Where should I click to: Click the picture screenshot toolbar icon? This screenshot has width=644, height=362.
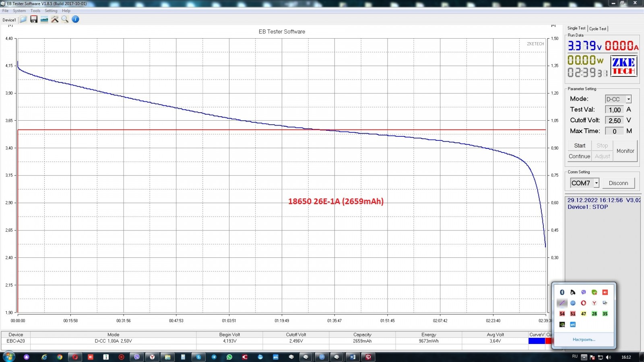pyautogui.click(x=44, y=19)
